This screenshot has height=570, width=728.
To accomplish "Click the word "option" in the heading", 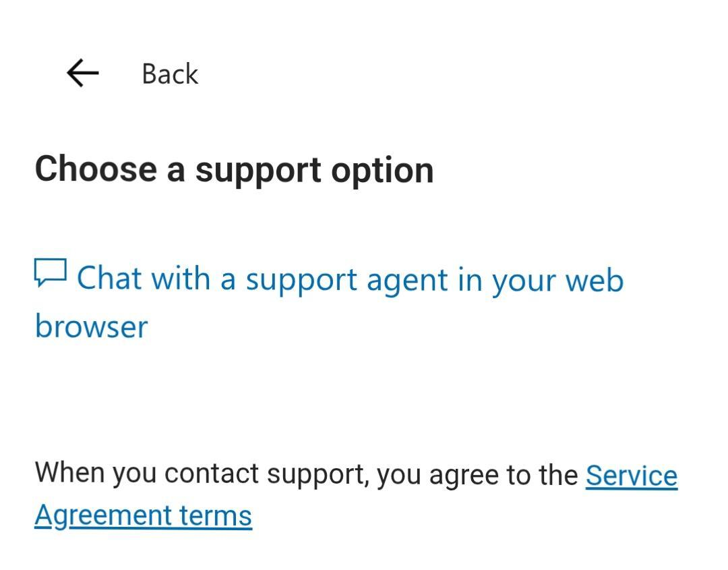I will [383, 172].
